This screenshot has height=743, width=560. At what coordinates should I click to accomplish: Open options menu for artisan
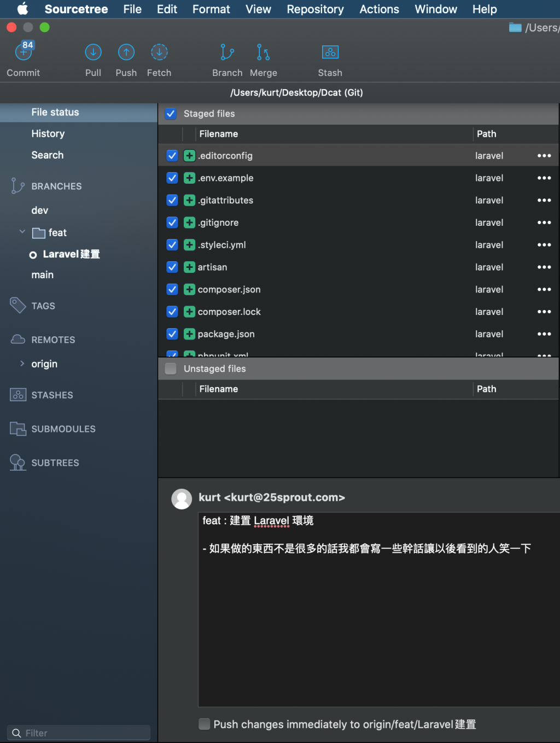click(x=544, y=267)
